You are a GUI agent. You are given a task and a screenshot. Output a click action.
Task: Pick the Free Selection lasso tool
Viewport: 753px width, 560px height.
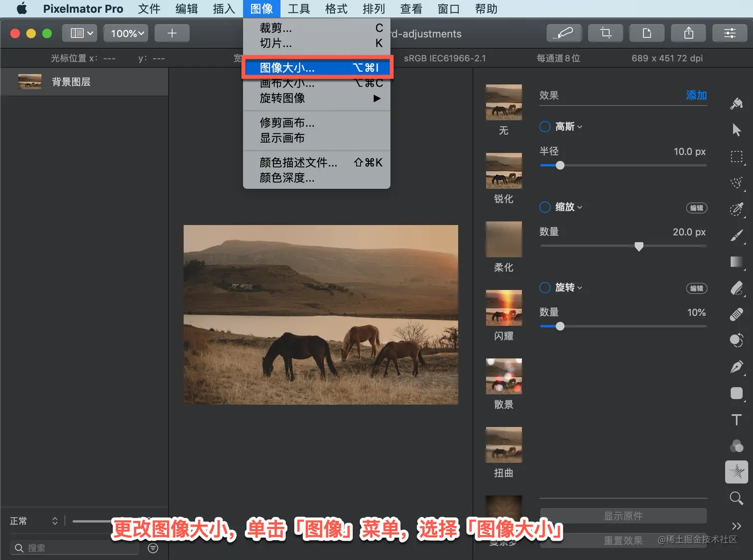point(737,183)
